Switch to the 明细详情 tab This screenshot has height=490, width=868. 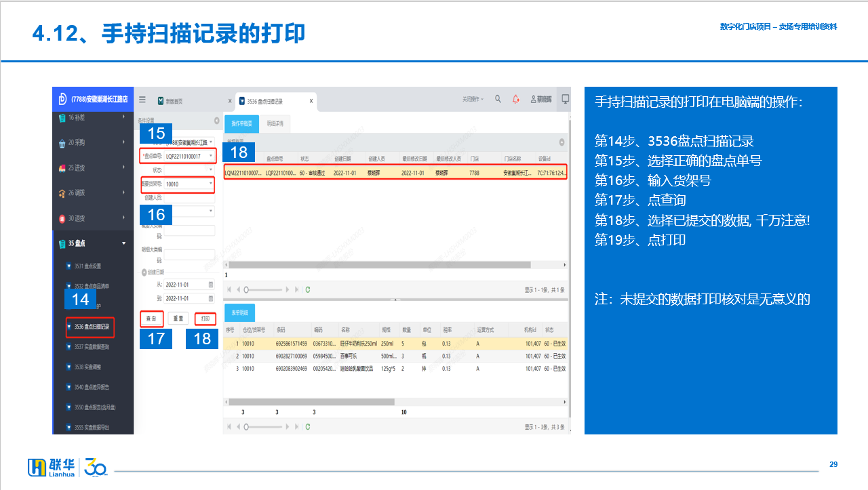click(275, 123)
